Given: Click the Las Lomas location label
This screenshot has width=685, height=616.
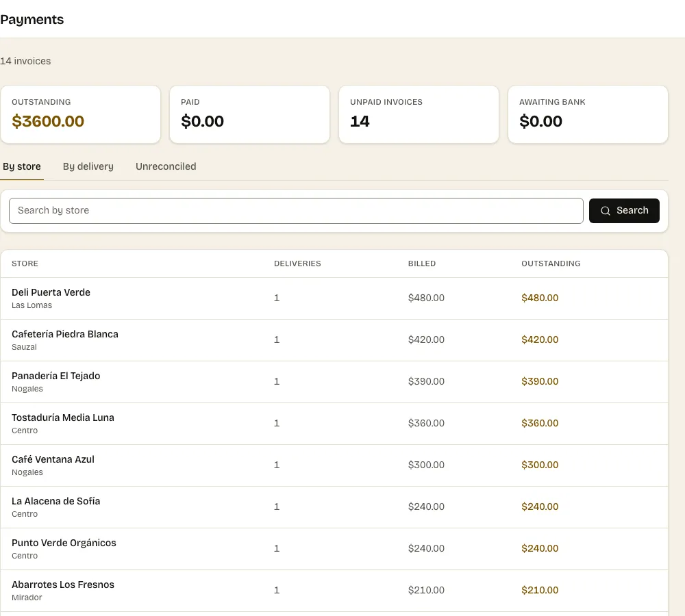Looking at the screenshot, I should pos(32,305).
